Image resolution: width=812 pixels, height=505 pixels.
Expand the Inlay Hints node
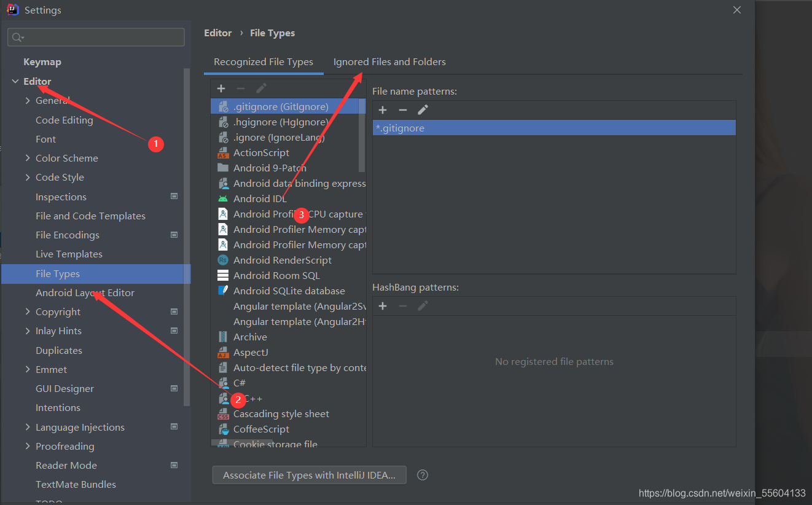click(28, 331)
